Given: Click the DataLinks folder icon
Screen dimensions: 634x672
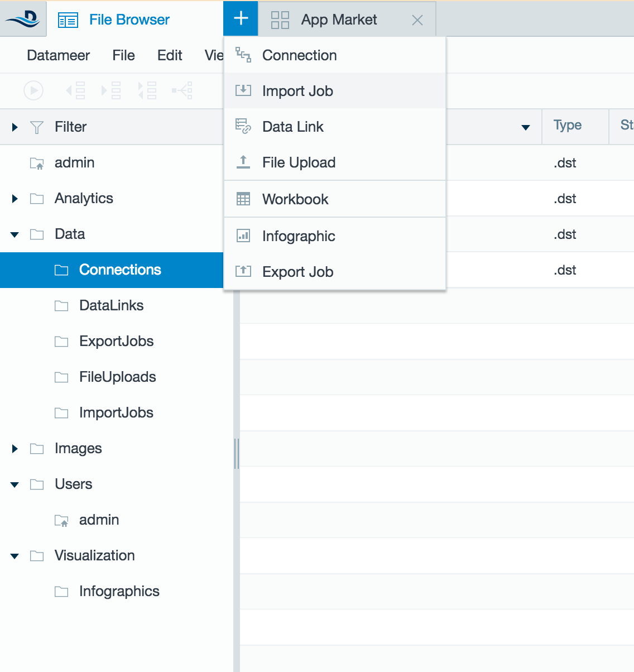Looking at the screenshot, I should [61, 306].
